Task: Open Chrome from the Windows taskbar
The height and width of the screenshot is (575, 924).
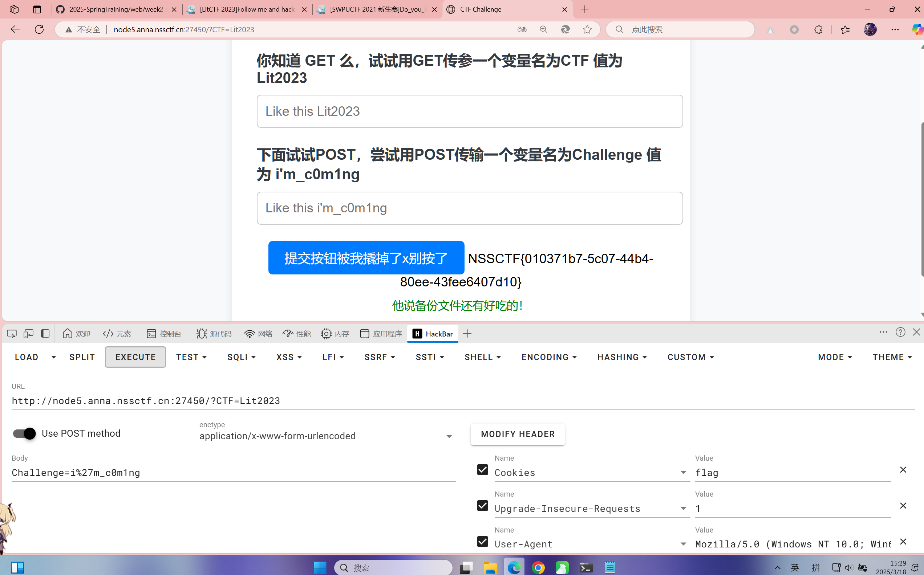Action: tap(538, 568)
